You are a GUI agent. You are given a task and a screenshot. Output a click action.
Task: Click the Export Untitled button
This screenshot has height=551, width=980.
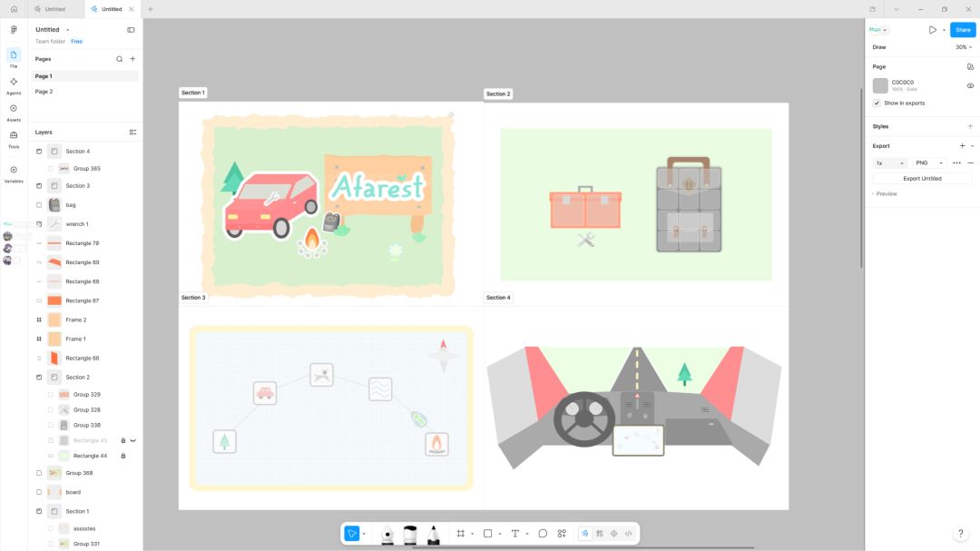[x=922, y=179]
